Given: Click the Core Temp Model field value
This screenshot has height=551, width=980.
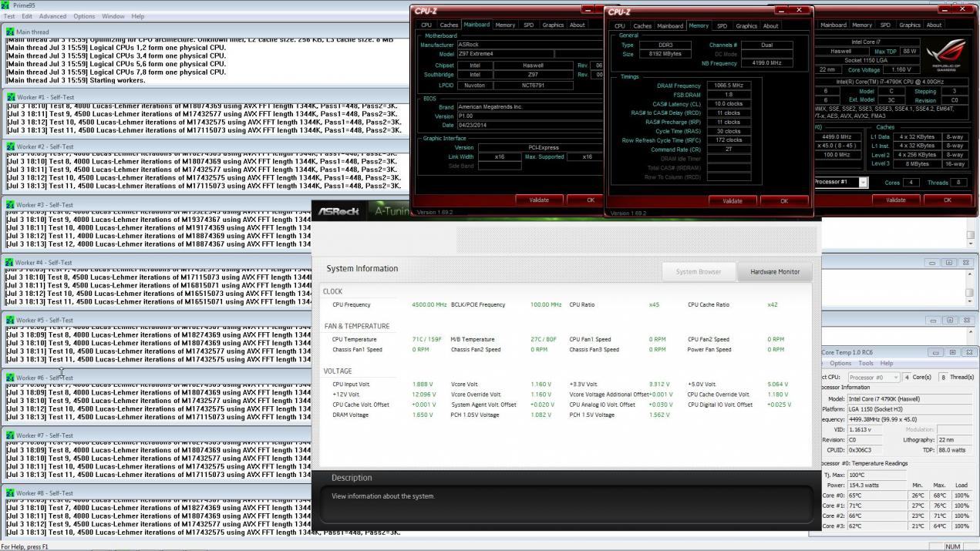Looking at the screenshot, I should click(x=910, y=399).
